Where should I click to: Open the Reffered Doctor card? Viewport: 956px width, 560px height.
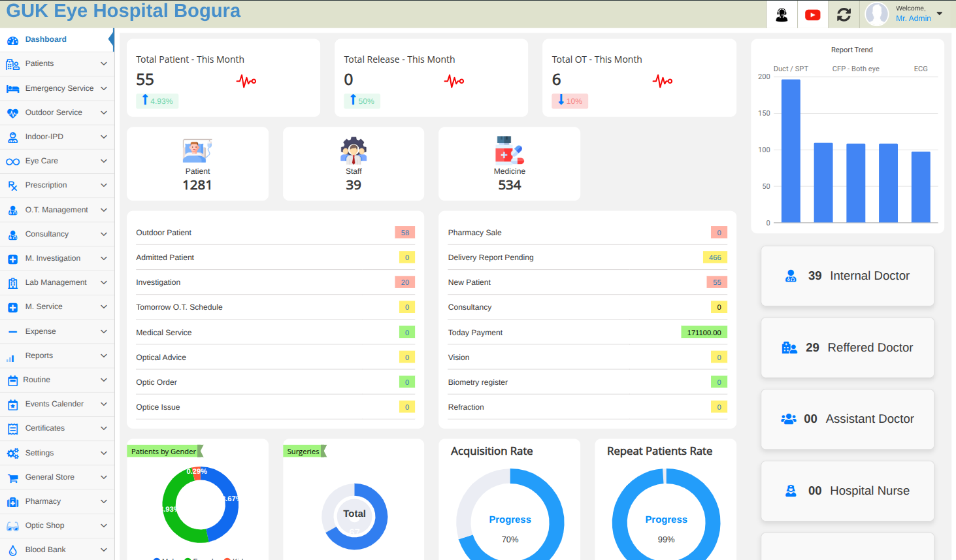pyautogui.click(x=848, y=348)
